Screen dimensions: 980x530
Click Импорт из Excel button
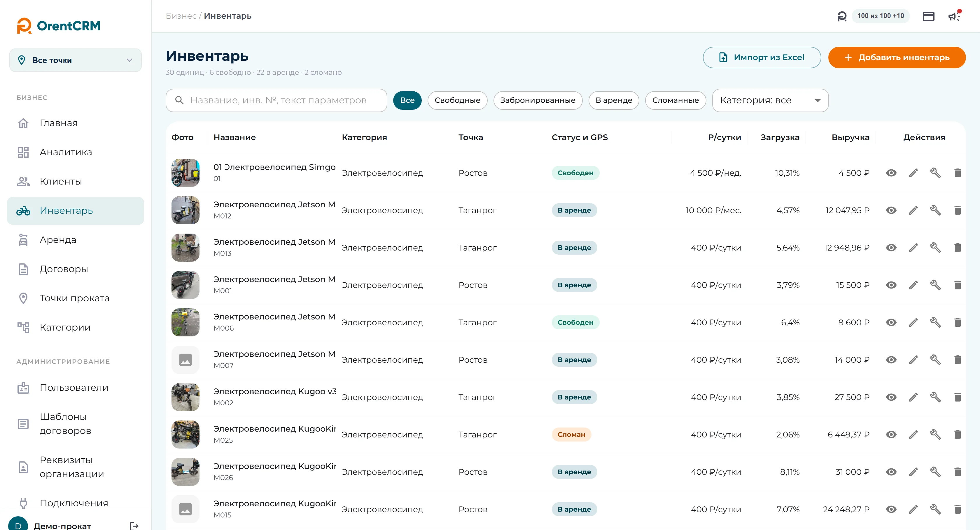[762, 58]
